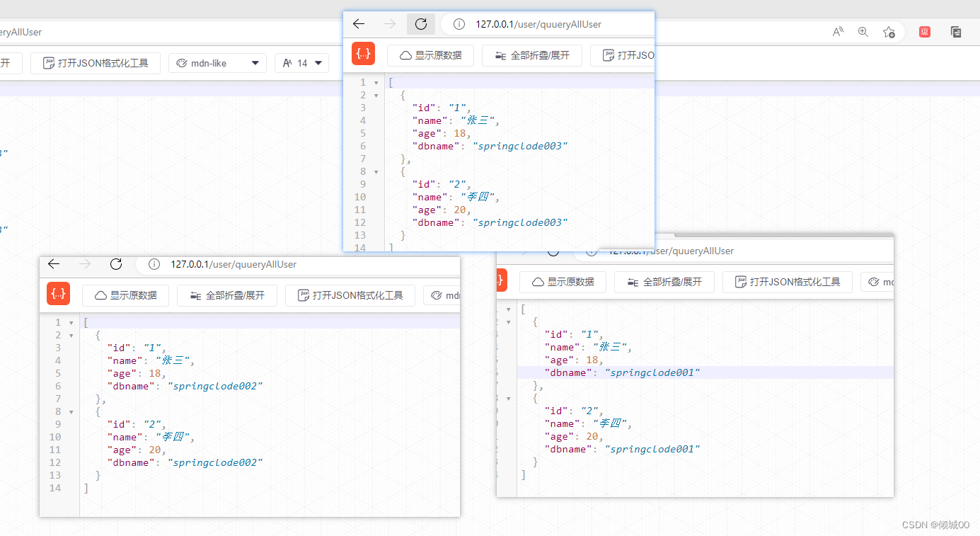Open the mdn-like theme dropdown
The height and width of the screenshot is (536, 980).
coord(217,63)
